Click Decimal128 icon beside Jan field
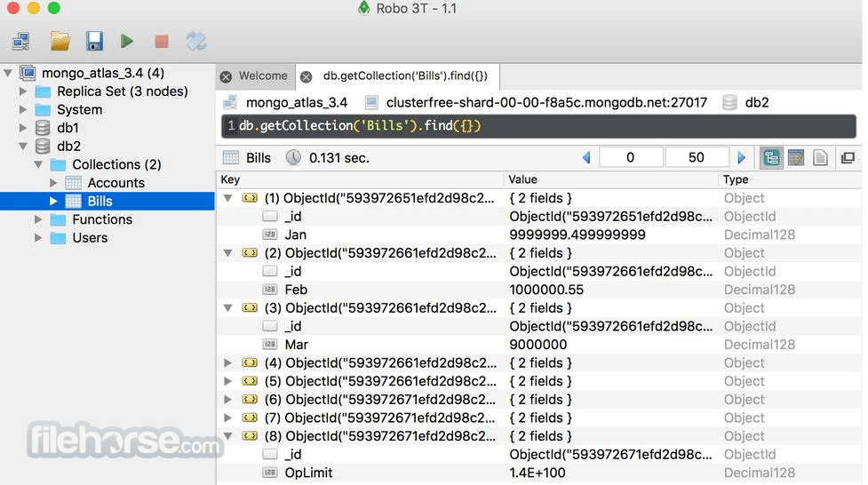The width and height of the screenshot is (868, 485). [x=269, y=235]
